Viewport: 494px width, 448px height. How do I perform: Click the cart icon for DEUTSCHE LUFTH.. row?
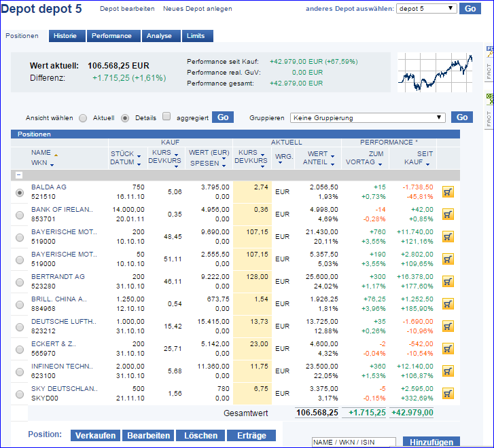pyautogui.click(x=448, y=326)
